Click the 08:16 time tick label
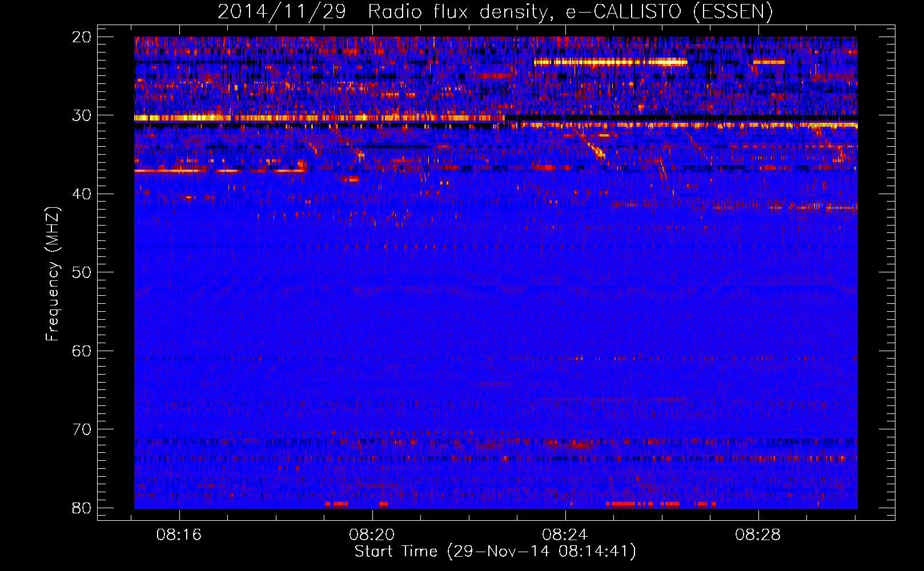This screenshot has width=924, height=571. click(179, 535)
